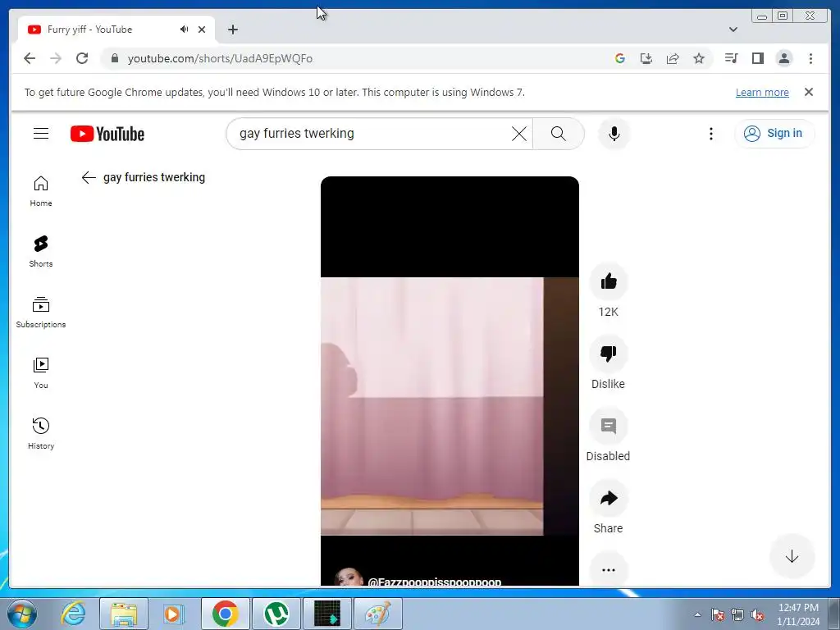Clear the search box with X
Image resolution: width=840 pixels, height=630 pixels.
[518, 134]
